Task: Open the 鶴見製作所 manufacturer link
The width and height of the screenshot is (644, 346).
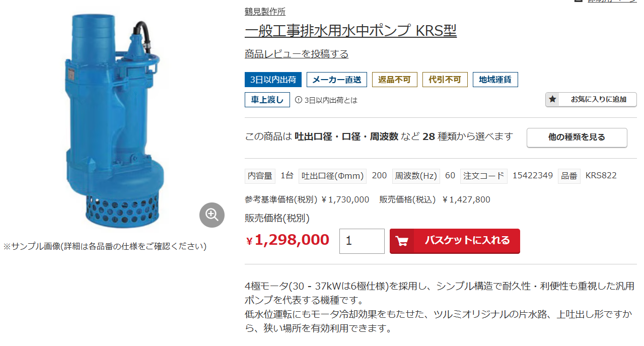Action: (x=265, y=11)
